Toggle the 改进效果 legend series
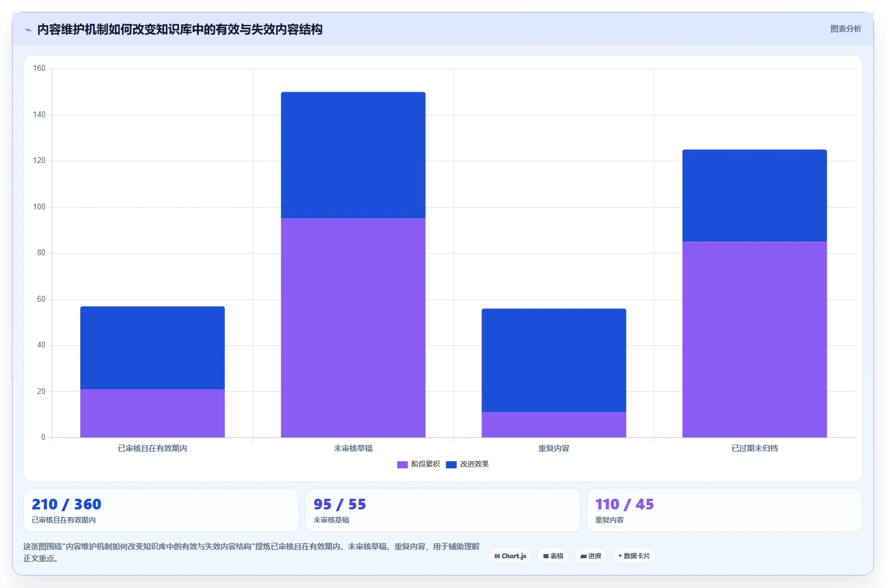 point(467,464)
